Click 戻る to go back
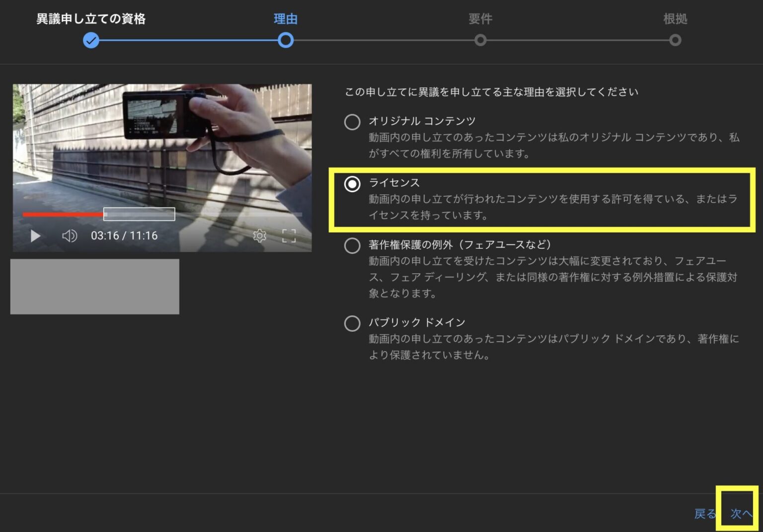Viewport: 763px width, 532px height. [x=705, y=515]
